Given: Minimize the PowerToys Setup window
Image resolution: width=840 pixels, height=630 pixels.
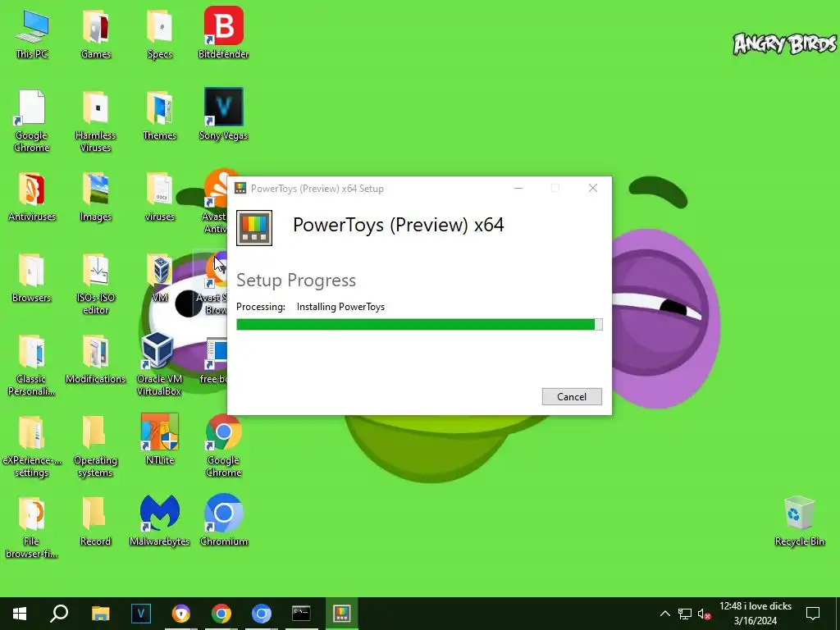Looking at the screenshot, I should click(518, 188).
